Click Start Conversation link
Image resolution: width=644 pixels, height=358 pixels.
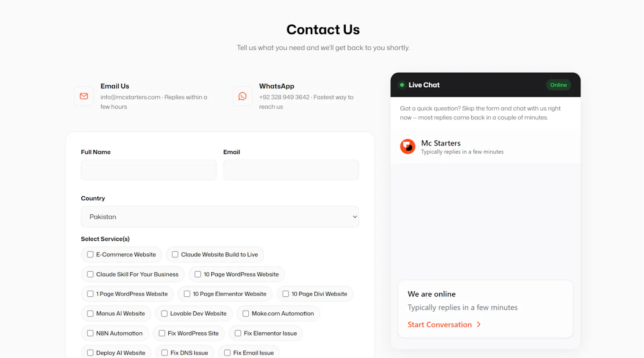pos(440,325)
